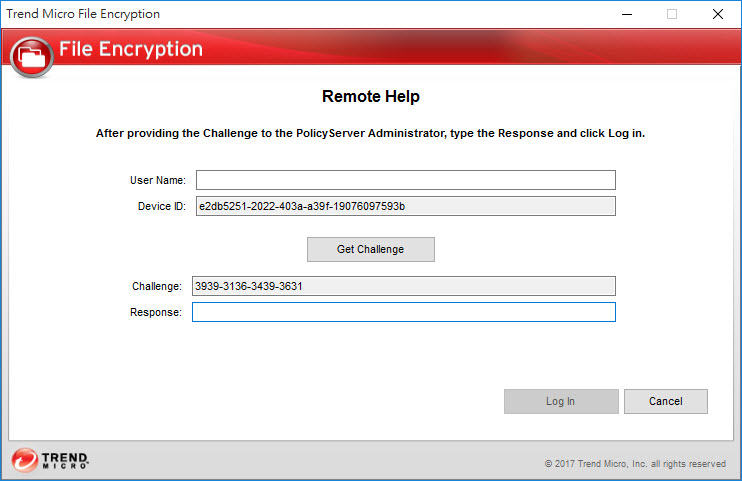Click the File Encryption banner title text

[131, 49]
